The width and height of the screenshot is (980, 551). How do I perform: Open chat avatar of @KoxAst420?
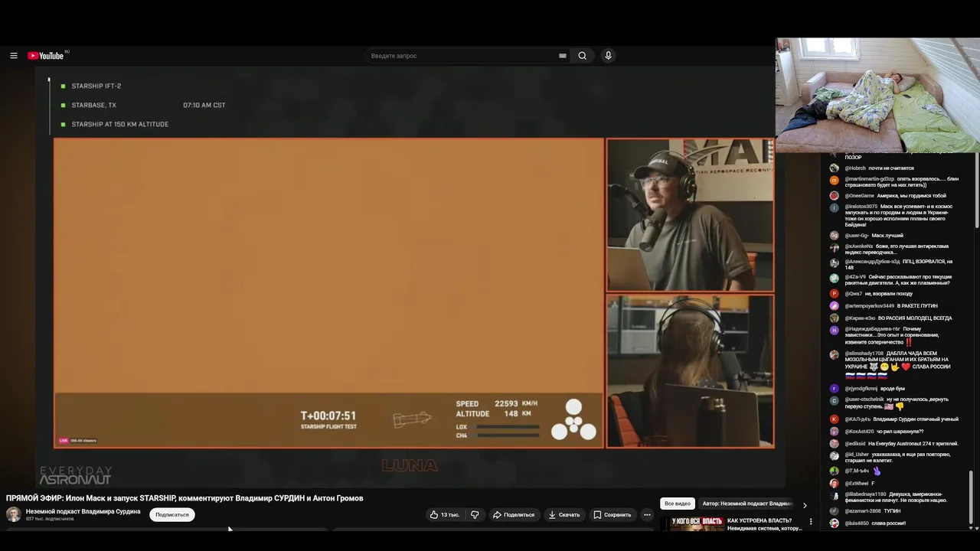pyautogui.click(x=835, y=432)
